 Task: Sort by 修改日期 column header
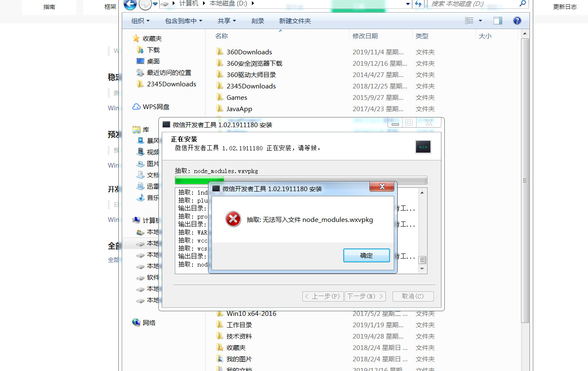pos(365,36)
